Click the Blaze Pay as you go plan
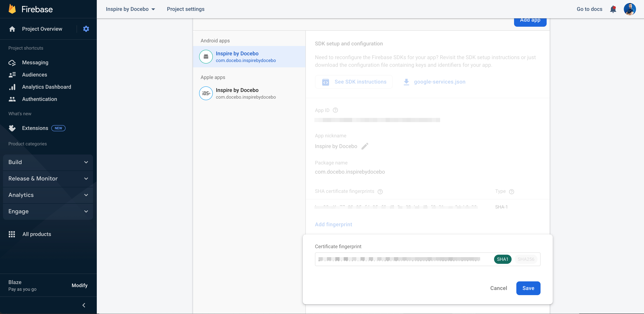Screen dimensions: 644x314 tap(22, 285)
